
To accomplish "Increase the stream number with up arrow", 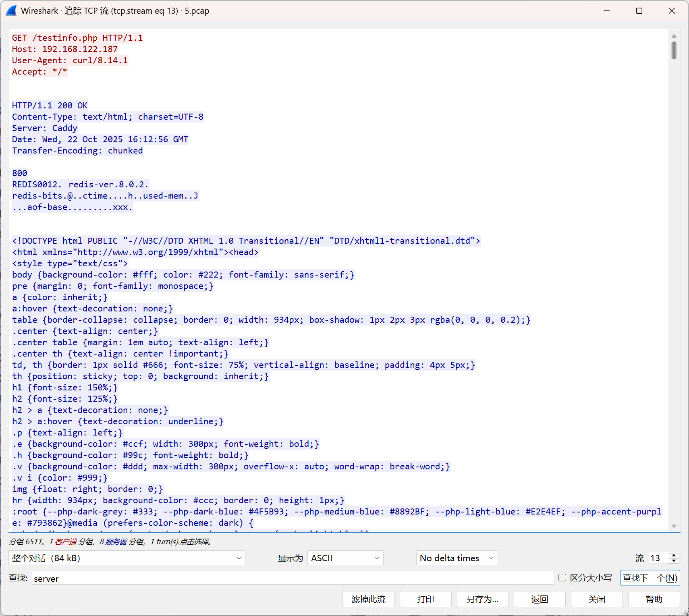I will tap(674, 555).
